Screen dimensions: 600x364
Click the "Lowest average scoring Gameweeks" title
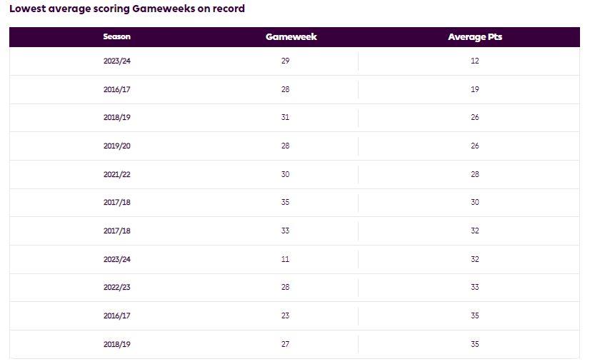click(127, 9)
